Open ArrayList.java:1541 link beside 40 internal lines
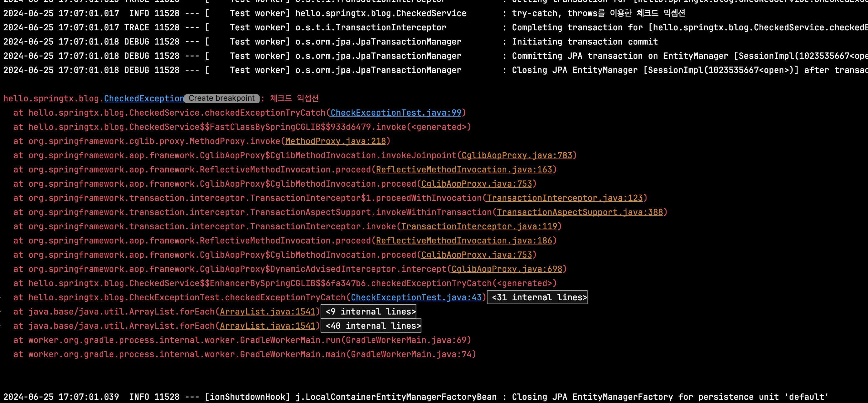Screen dimensions: 868x403 coord(267,326)
